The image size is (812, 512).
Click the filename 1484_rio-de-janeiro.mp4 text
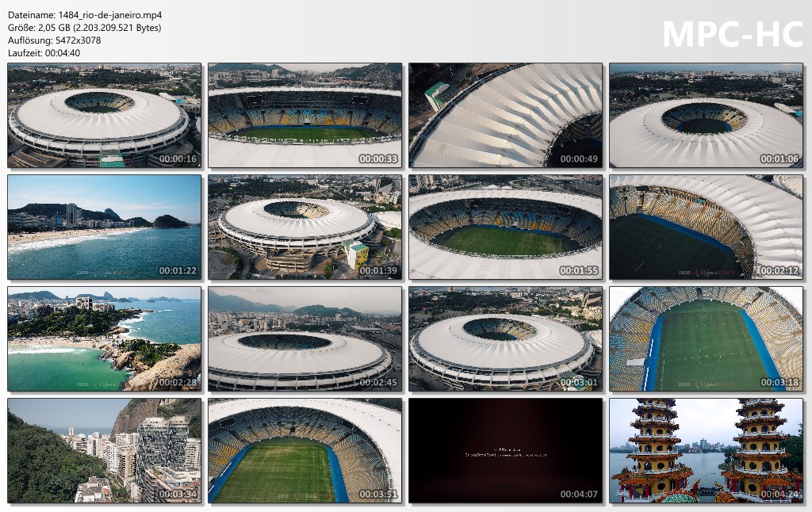pyautogui.click(x=109, y=16)
